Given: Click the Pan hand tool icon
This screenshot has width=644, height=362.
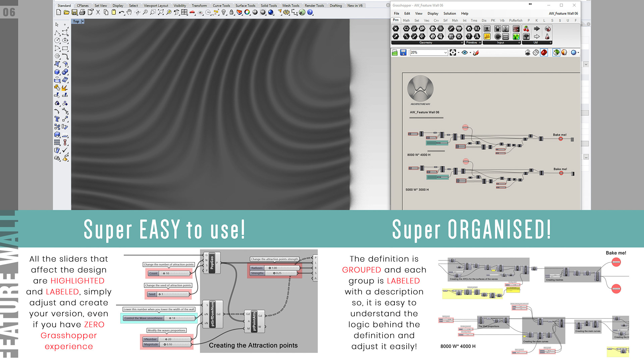Looking at the screenshot, I should click(129, 12).
